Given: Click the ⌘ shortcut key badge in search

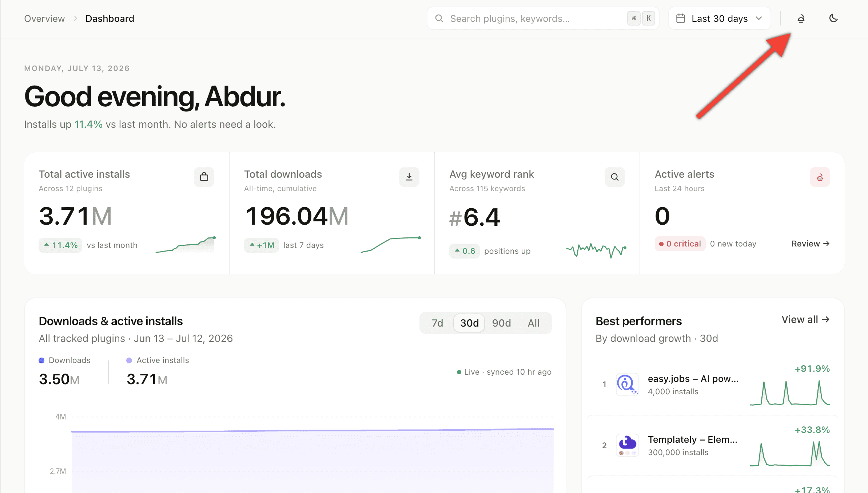Looking at the screenshot, I should [x=634, y=18].
